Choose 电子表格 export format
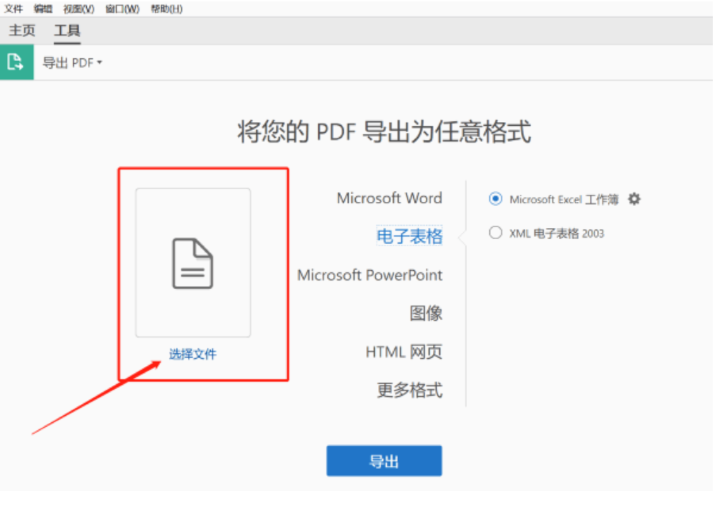 410,236
